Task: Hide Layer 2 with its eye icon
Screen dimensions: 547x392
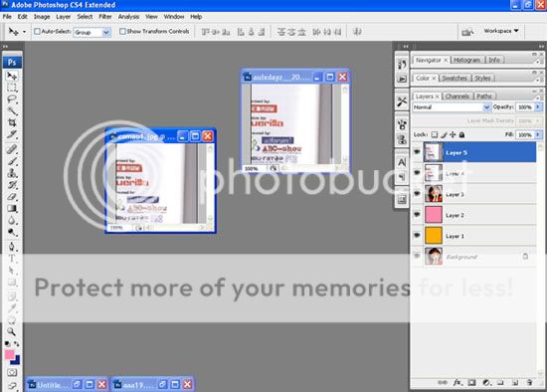Action: [417, 215]
